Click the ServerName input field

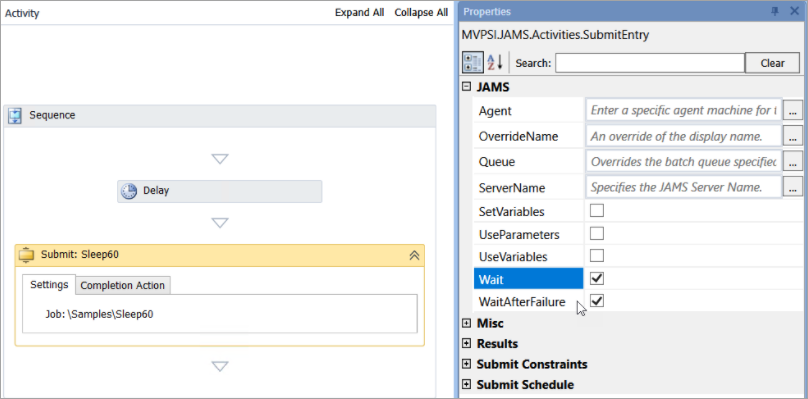coord(684,187)
